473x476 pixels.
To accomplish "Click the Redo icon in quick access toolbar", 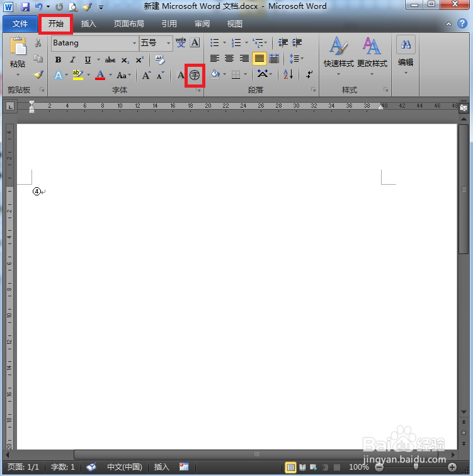I will tap(59, 7).
